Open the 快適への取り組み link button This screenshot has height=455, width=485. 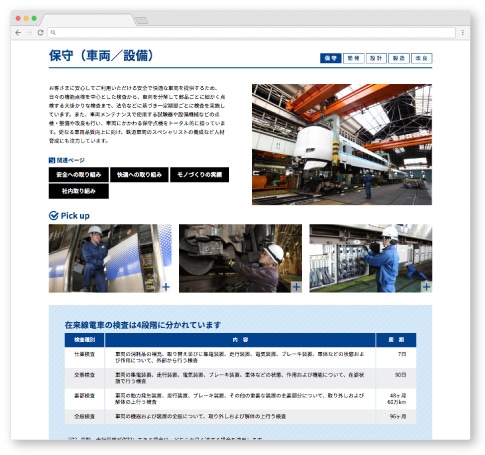pyautogui.click(x=139, y=175)
